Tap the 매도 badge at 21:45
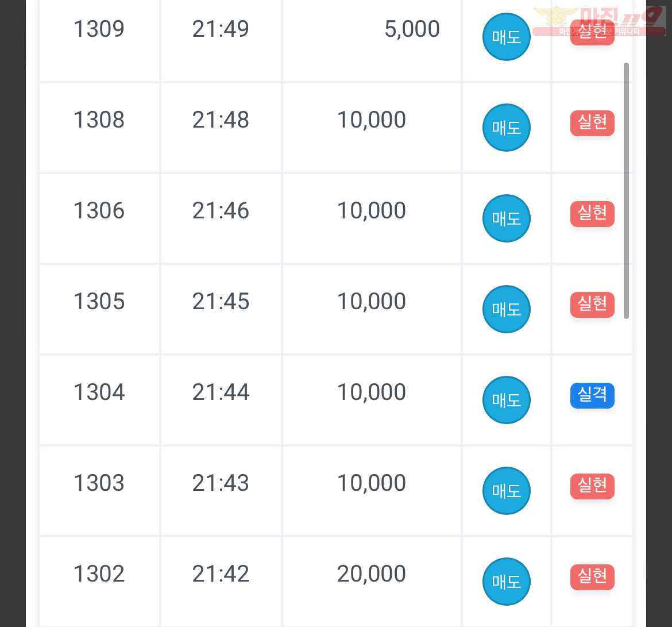Screen dimensions: 672x627 (506, 309)
